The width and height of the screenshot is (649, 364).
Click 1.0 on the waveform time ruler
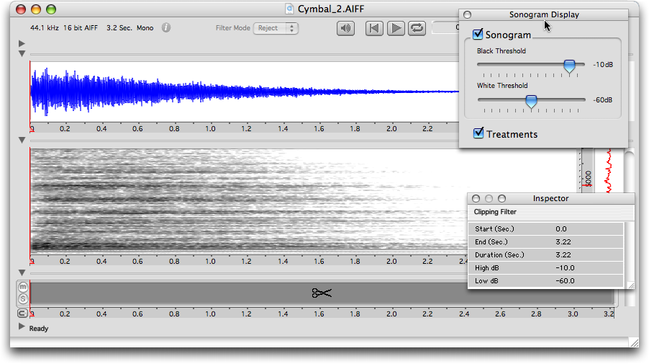(210, 129)
